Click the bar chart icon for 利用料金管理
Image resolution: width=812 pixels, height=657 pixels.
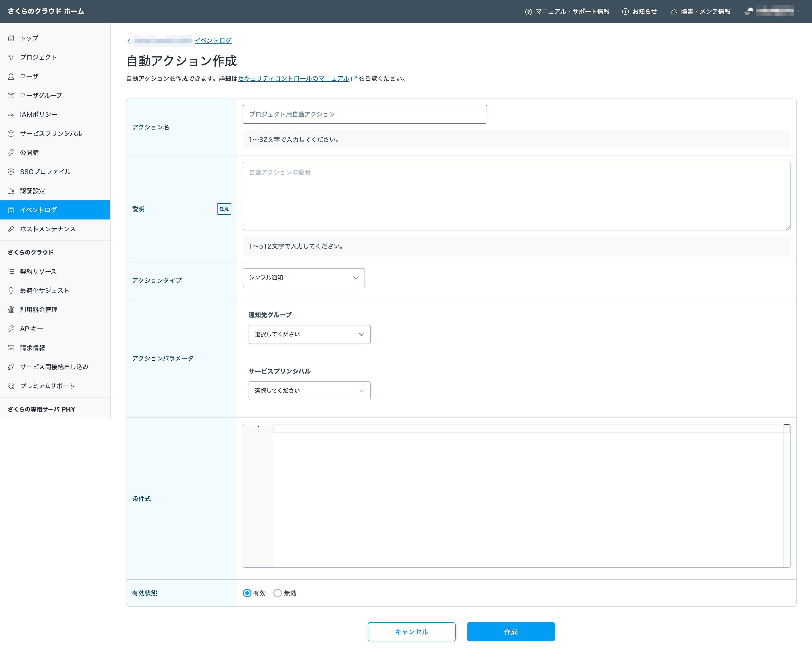[11, 310]
